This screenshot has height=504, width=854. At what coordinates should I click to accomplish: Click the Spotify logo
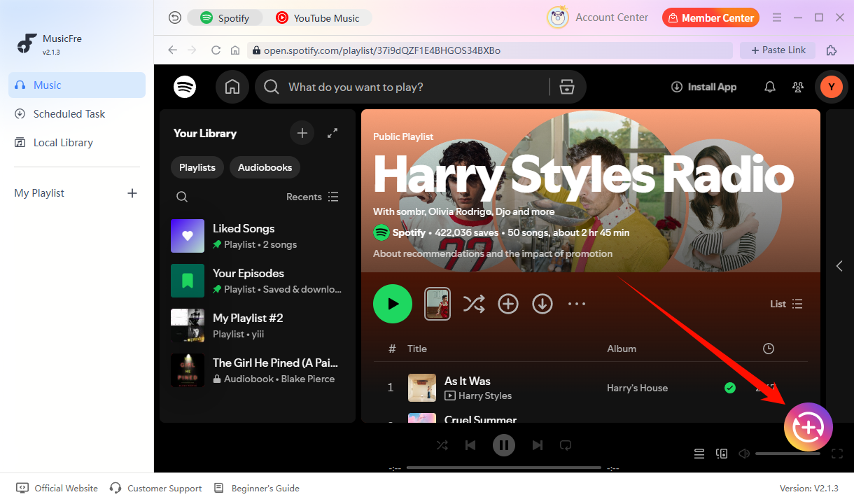185,87
